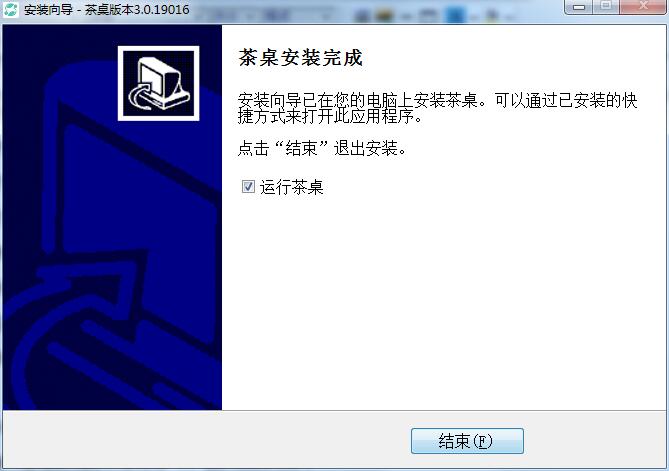Uncheck the 运行茶桌 checkbox
The height and width of the screenshot is (471, 669).
click(x=248, y=186)
